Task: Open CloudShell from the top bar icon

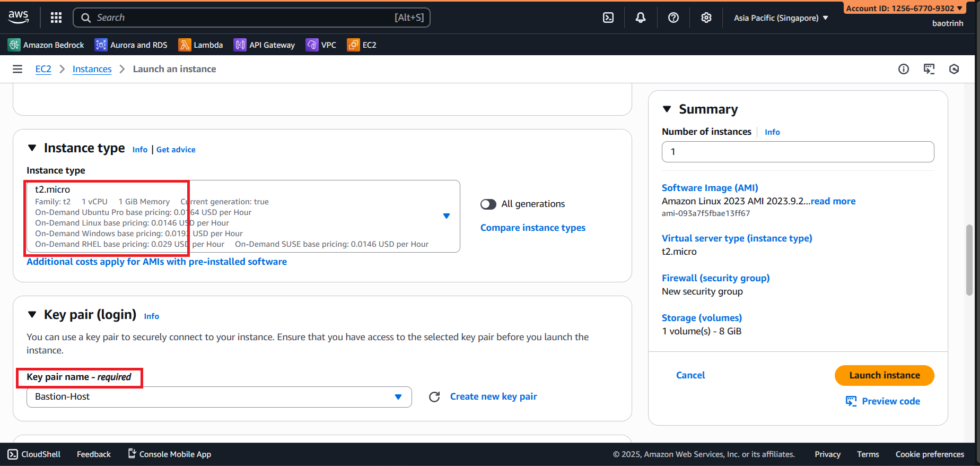Action: (x=608, y=18)
